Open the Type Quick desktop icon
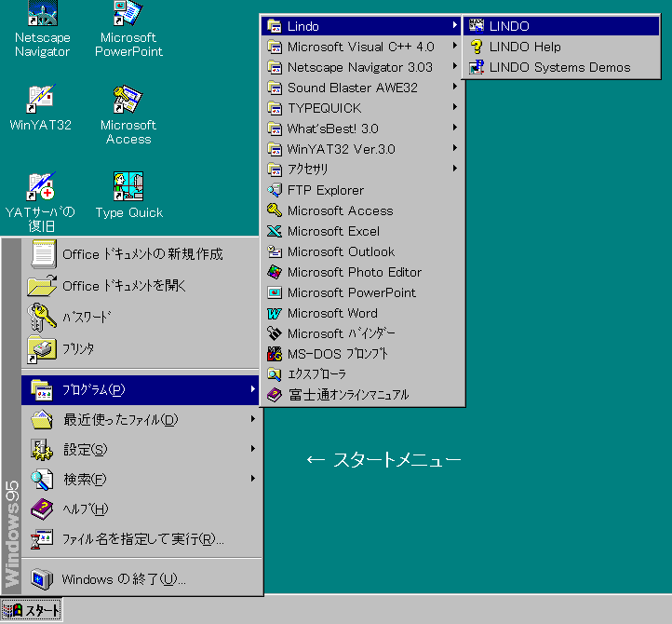This screenshot has width=672, height=624. [128, 187]
